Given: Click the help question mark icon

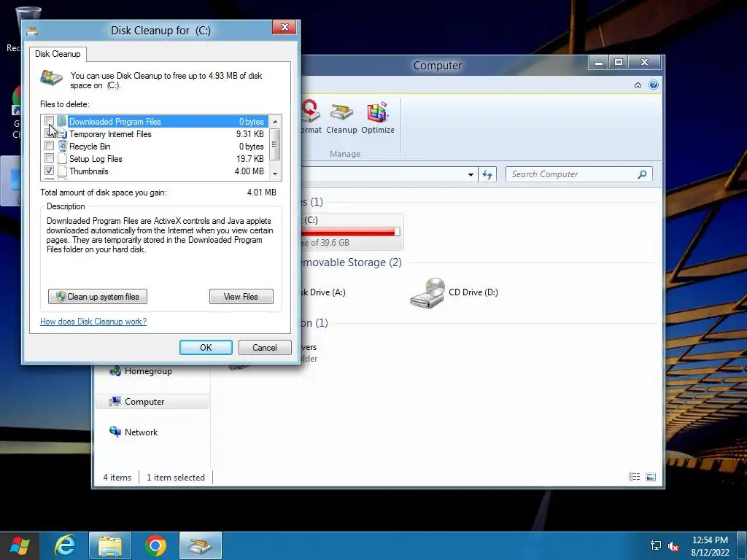Looking at the screenshot, I should (654, 85).
